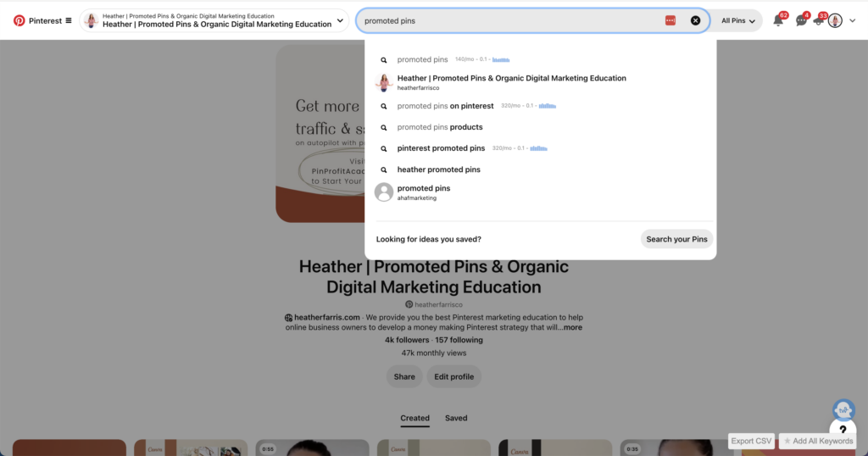This screenshot has width=868, height=456.
Task: Click the Add All Keywords button
Action: click(818, 441)
